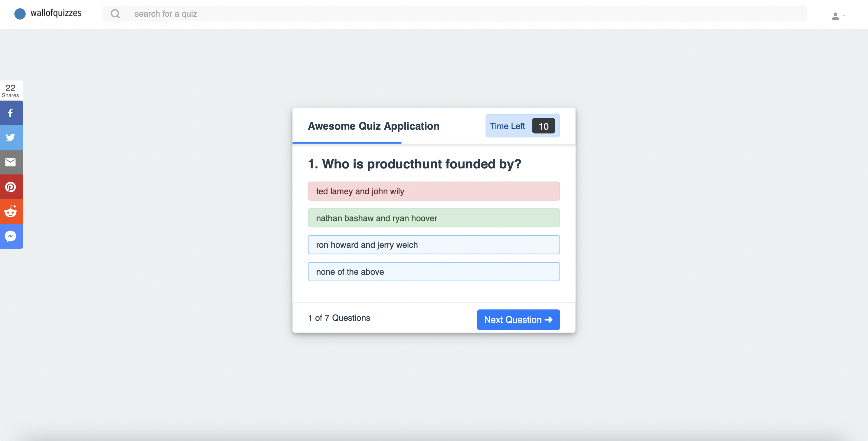
Task: Click the 22 Shares counter
Action: (x=11, y=91)
